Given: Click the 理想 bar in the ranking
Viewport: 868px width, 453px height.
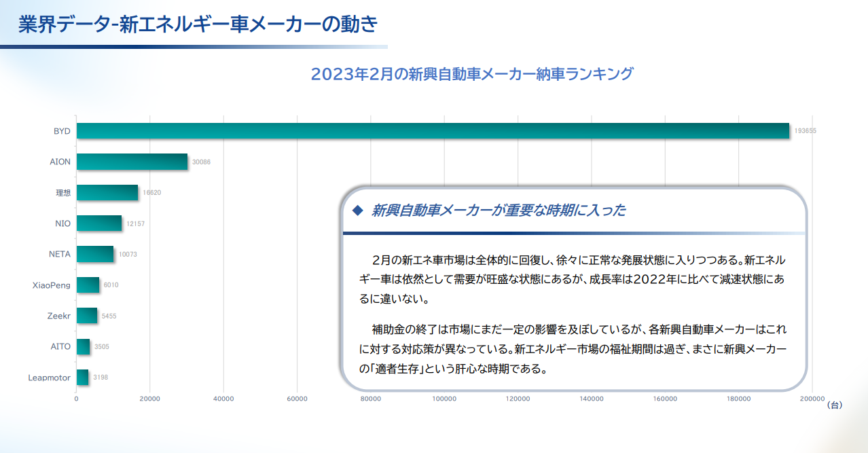Looking at the screenshot, I should pos(107,193).
